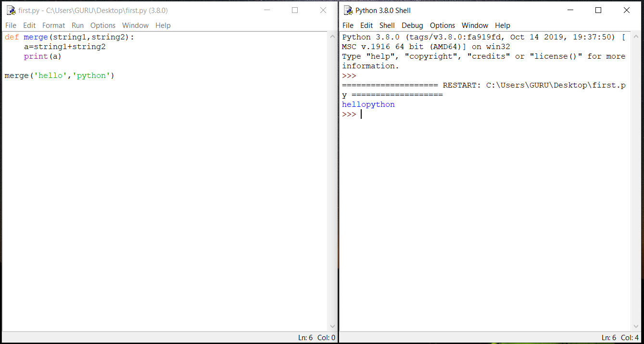Open the Window menu in the editor
Screen dimensions: 644x344
[135, 25]
